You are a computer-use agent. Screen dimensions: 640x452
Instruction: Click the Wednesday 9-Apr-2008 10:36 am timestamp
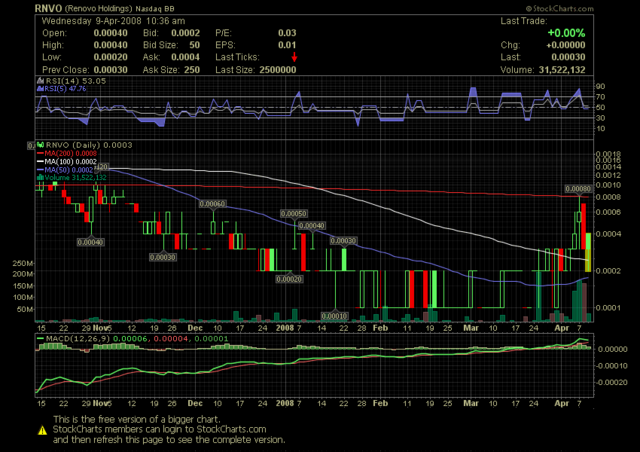113,21
